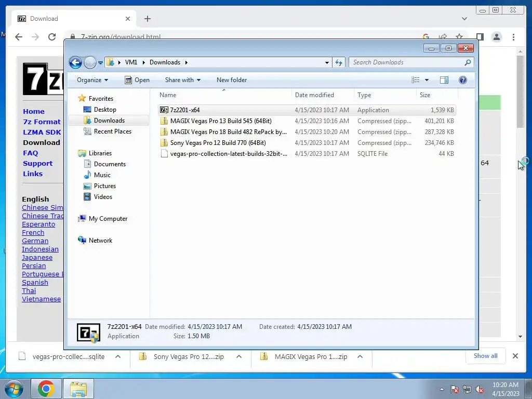This screenshot has height=399, width=532.
Task: Click New folder in the toolbar
Action: click(232, 80)
